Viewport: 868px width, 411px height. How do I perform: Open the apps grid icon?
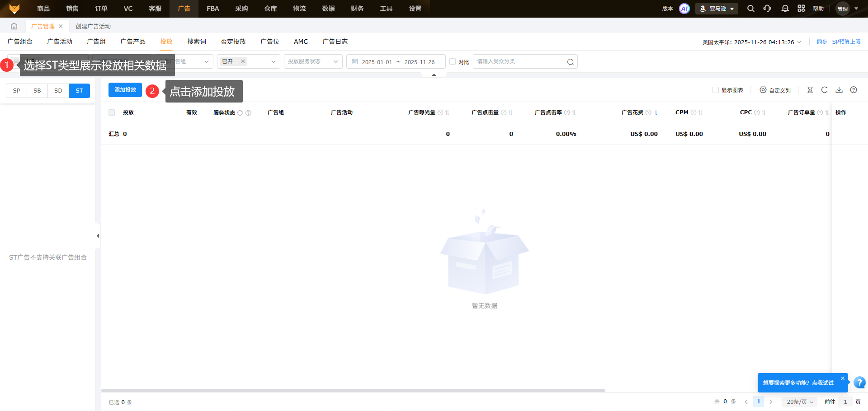click(802, 9)
